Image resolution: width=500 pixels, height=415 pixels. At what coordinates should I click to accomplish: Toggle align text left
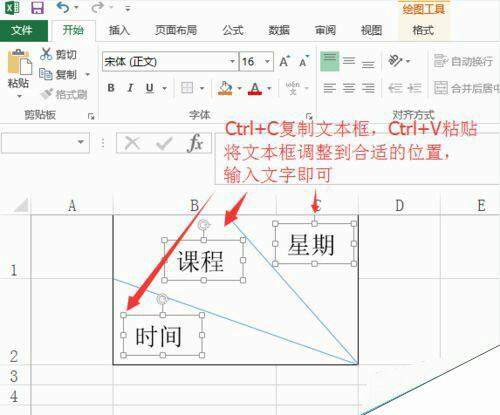click(330, 88)
